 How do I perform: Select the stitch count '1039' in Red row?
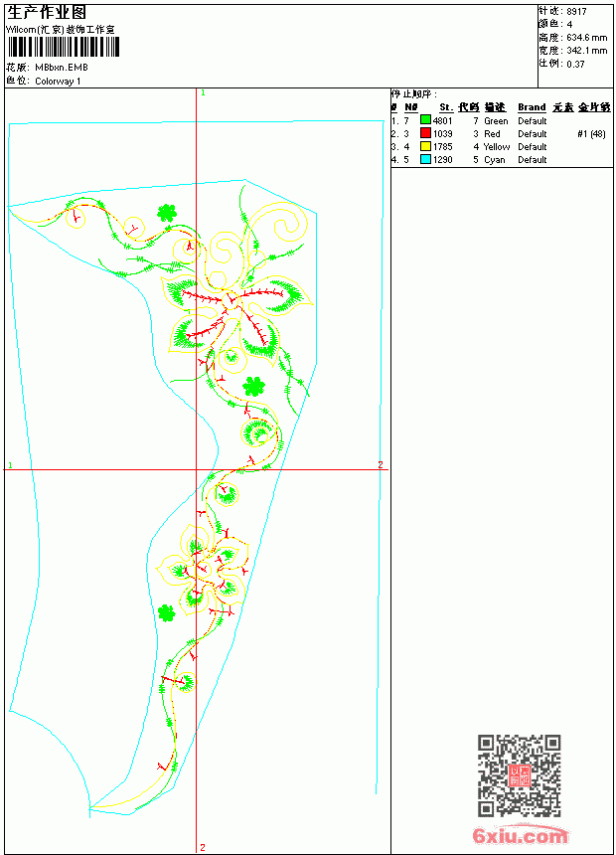pyautogui.click(x=443, y=133)
